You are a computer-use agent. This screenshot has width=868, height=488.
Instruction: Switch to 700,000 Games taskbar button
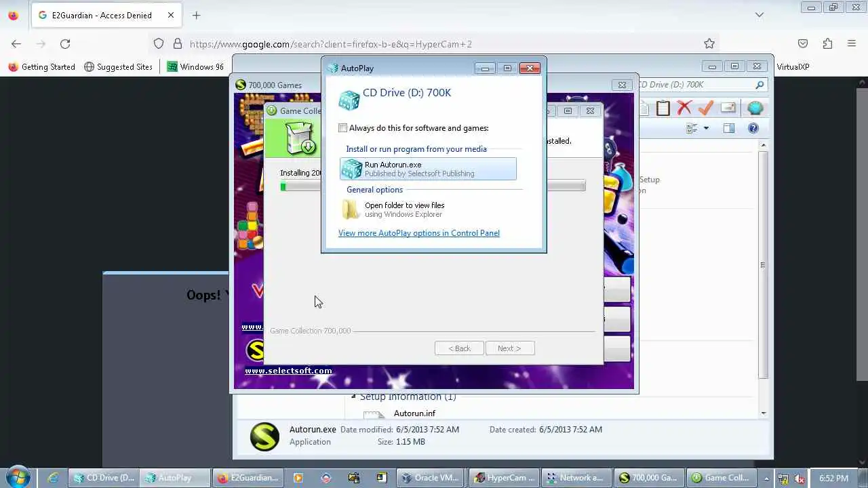[x=649, y=478]
